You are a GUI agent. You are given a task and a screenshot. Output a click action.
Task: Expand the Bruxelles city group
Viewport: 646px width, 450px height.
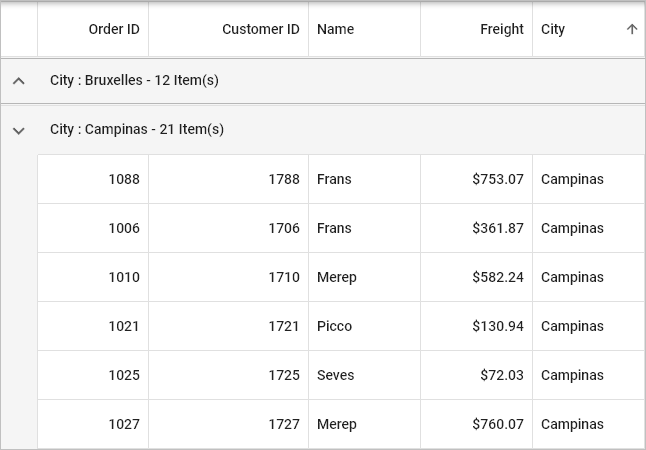[19, 81]
